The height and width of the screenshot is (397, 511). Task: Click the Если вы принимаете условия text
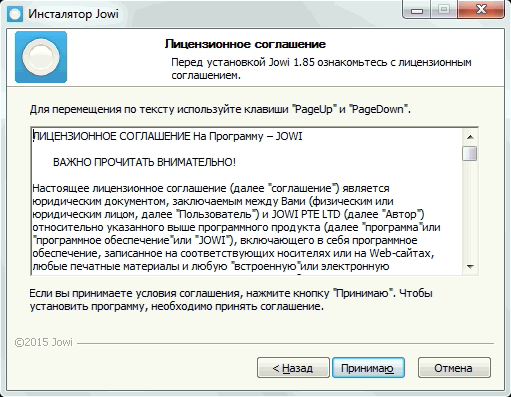tap(231, 300)
